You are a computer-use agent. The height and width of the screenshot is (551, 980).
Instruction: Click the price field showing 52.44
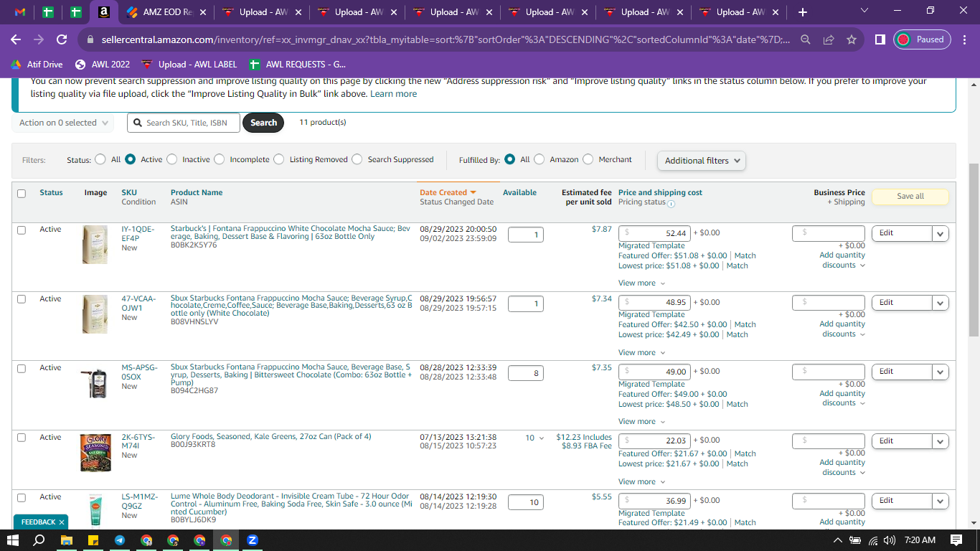654,233
